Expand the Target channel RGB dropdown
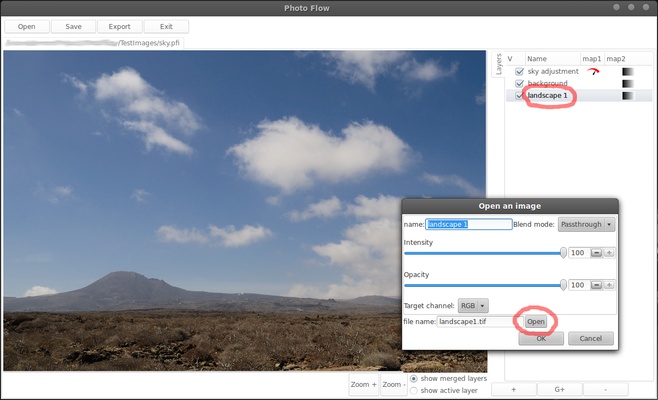This screenshot has height=400, width=658. click(473, 305)
